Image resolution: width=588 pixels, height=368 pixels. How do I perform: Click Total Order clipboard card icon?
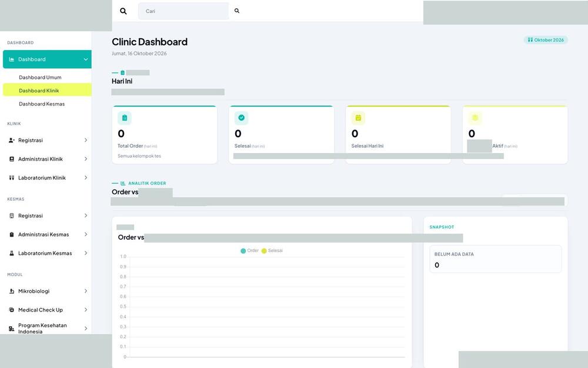point(125,118)
